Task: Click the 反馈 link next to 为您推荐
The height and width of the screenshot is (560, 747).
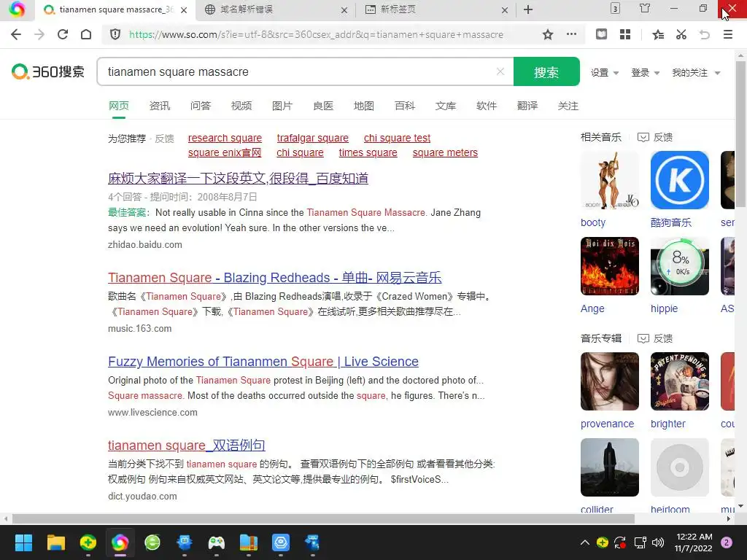Action: pyautogui.click(x=164, y=139)
